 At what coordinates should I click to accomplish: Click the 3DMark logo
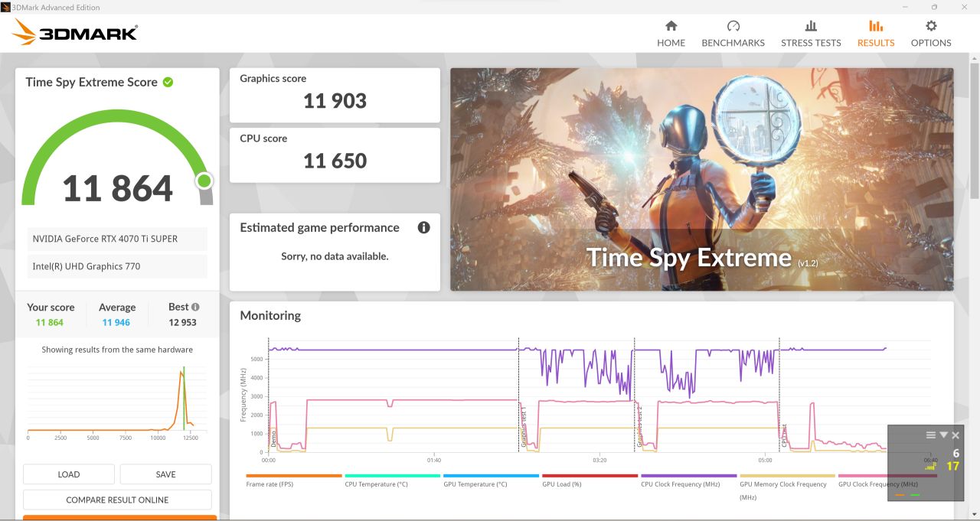tap(75, 32)
